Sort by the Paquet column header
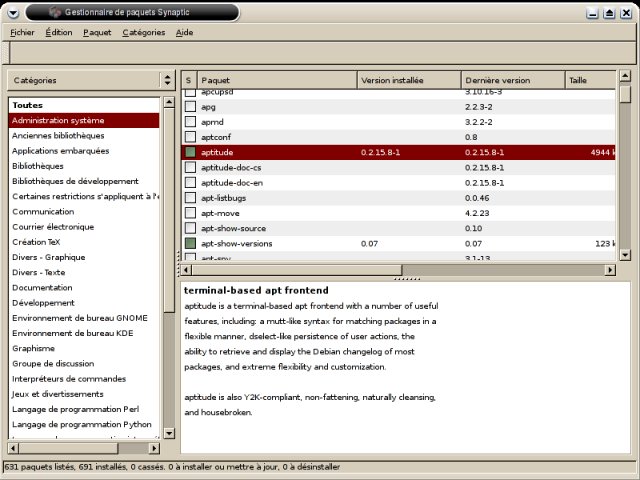 click(276, 80)
